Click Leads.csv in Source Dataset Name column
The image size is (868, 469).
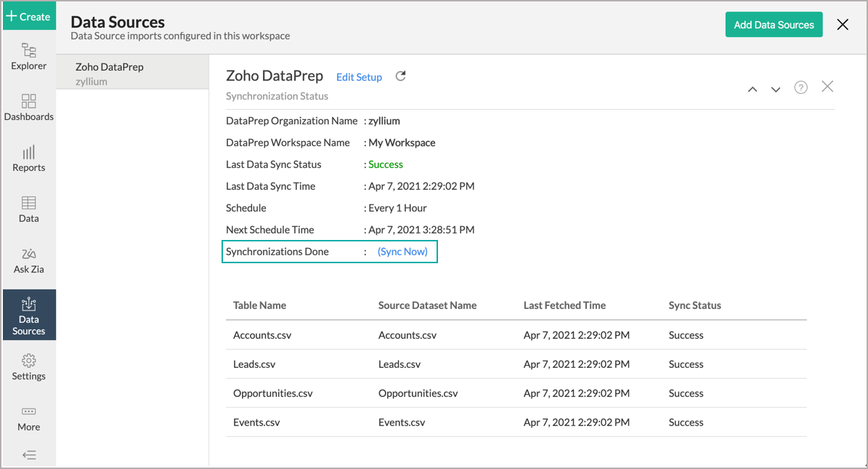pyautogui.click(x=399, y=364)
